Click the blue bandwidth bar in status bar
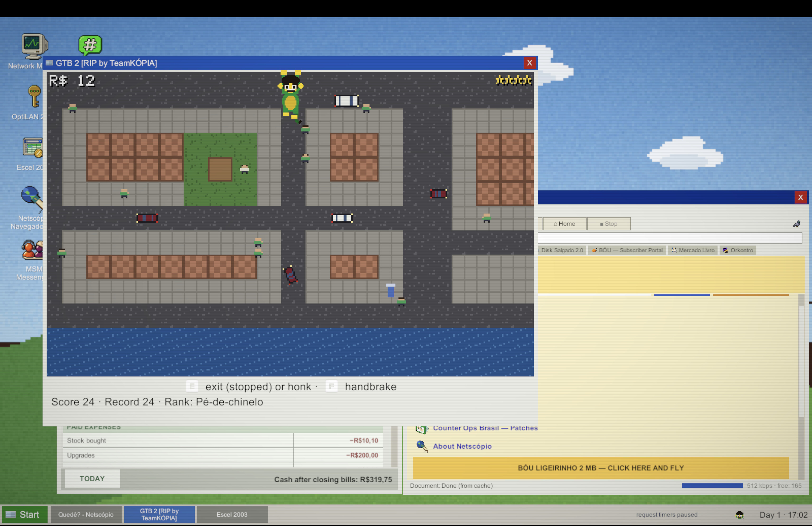 click(712, 486)
